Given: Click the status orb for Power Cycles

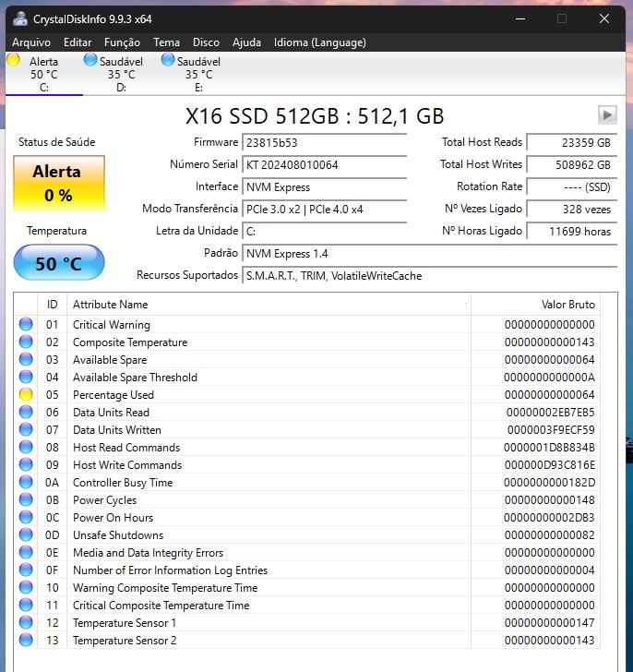Looking at the screenshot, I should [26, 499].
